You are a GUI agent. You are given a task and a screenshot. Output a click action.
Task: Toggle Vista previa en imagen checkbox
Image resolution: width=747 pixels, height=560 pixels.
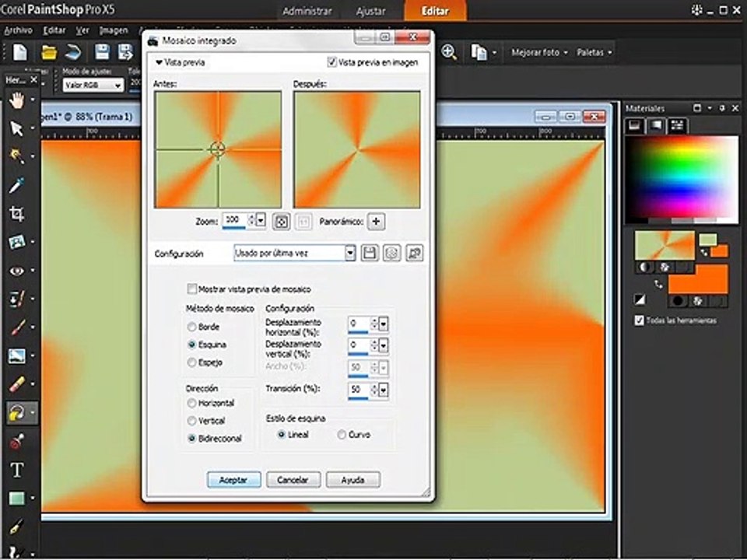point(331,62)
